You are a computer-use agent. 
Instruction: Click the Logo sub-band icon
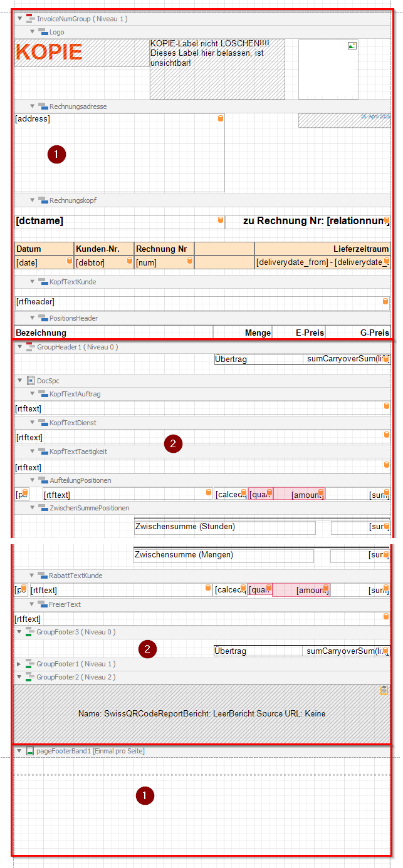click(x=43, y=31)
